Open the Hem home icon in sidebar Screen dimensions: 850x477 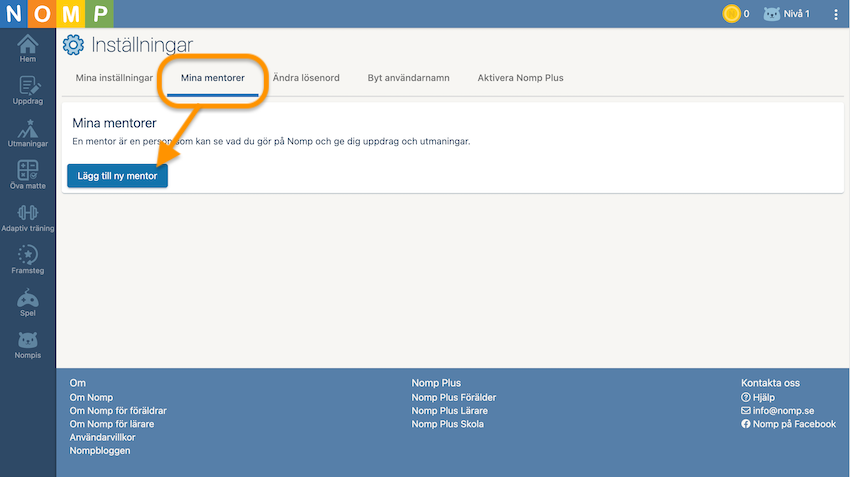(x=28, y=48)
